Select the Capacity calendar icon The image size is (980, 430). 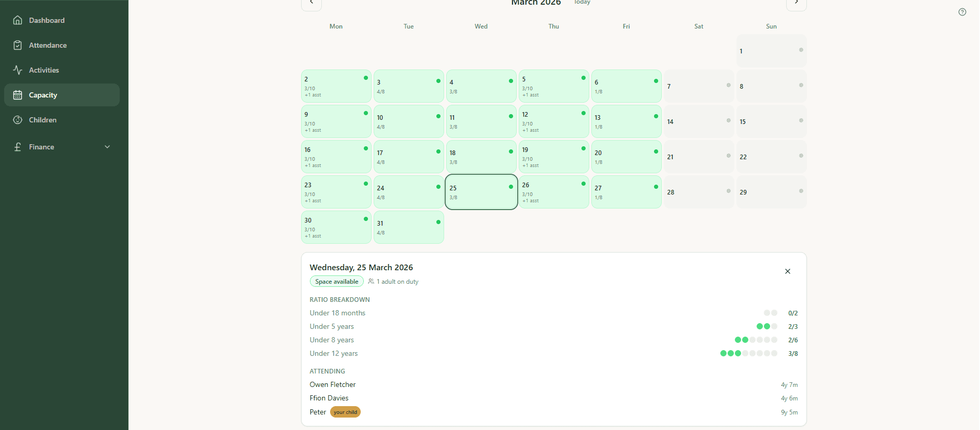(18, 95)
